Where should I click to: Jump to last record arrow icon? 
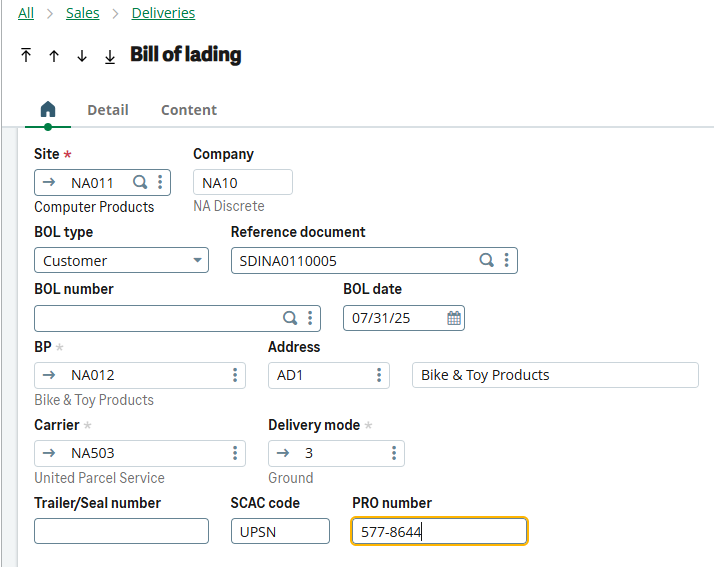(x=110, y=56)
